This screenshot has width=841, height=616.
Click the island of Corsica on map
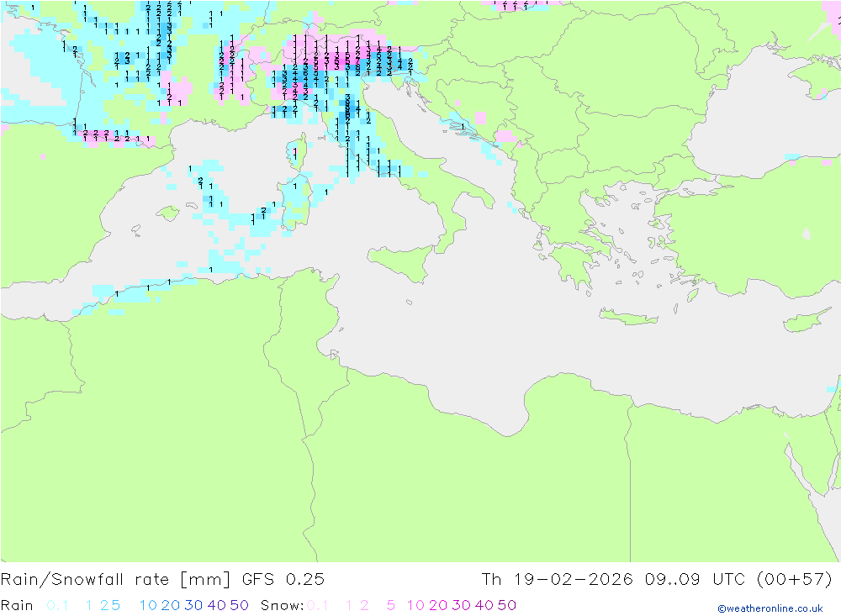297,153
